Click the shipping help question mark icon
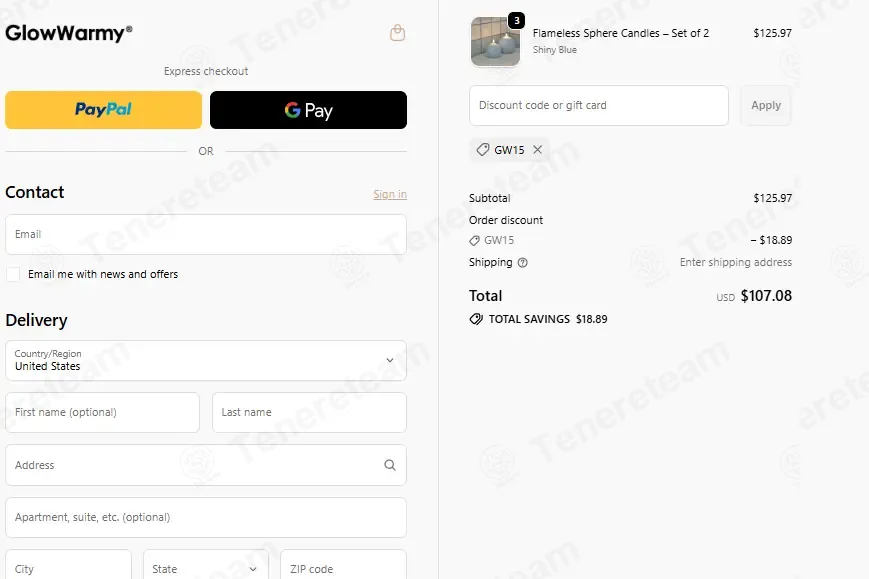The width and height of the screenshot is (869, 579). pos(523,263)
